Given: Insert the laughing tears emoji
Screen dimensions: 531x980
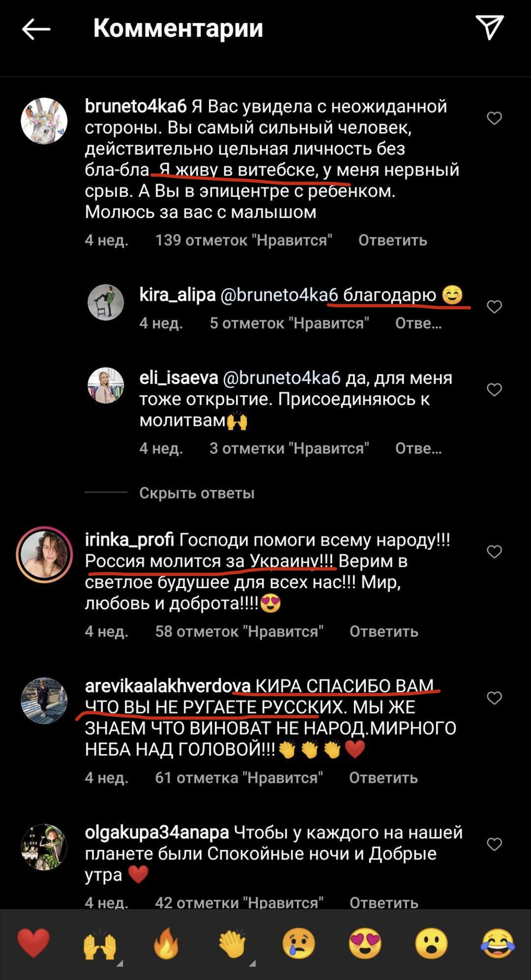Looking at the screenshot, I should (498, 943).
